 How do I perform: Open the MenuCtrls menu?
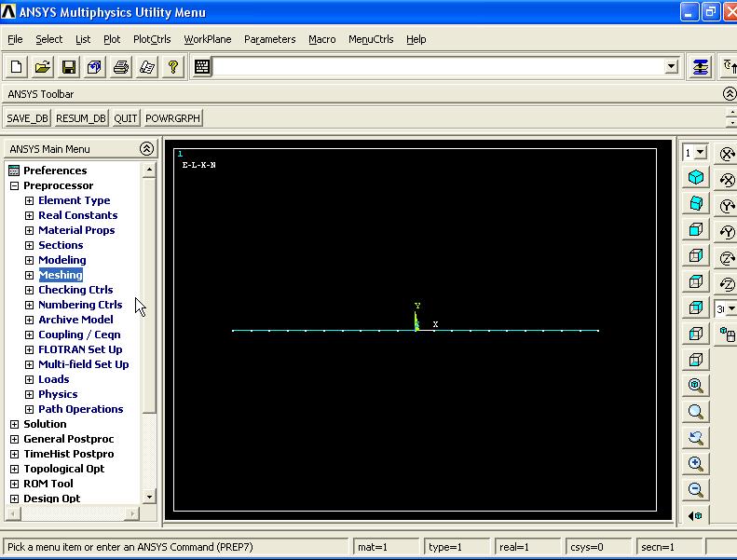coord(371,39)
